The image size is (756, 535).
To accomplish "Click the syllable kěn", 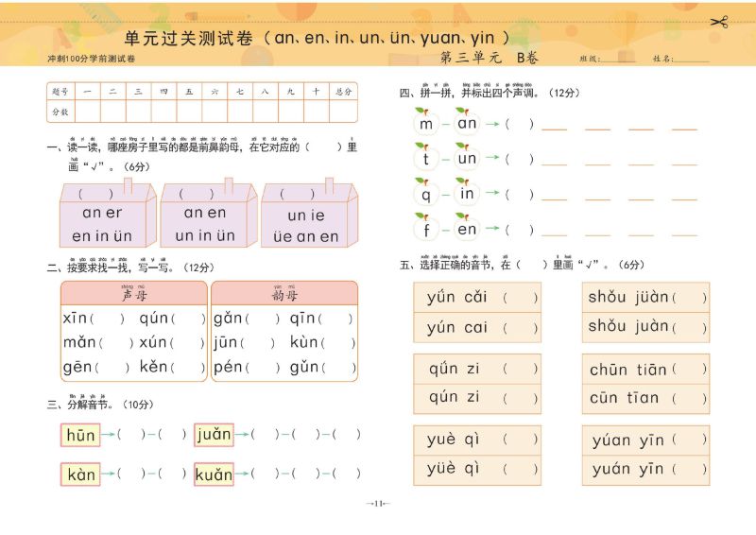I will pyautogui.click(x=153, y=367).
